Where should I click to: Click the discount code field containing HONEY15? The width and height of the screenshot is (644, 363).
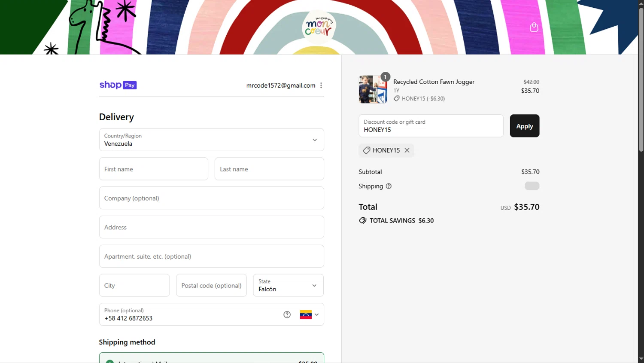coord(431,126)
